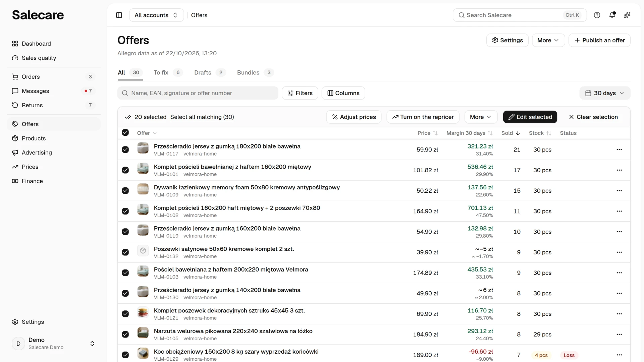Toggle the sidebar panel icon
Image resolution: width=644 pixels, height=362 pixels.
pyautogui.click(x=119, y=15)
